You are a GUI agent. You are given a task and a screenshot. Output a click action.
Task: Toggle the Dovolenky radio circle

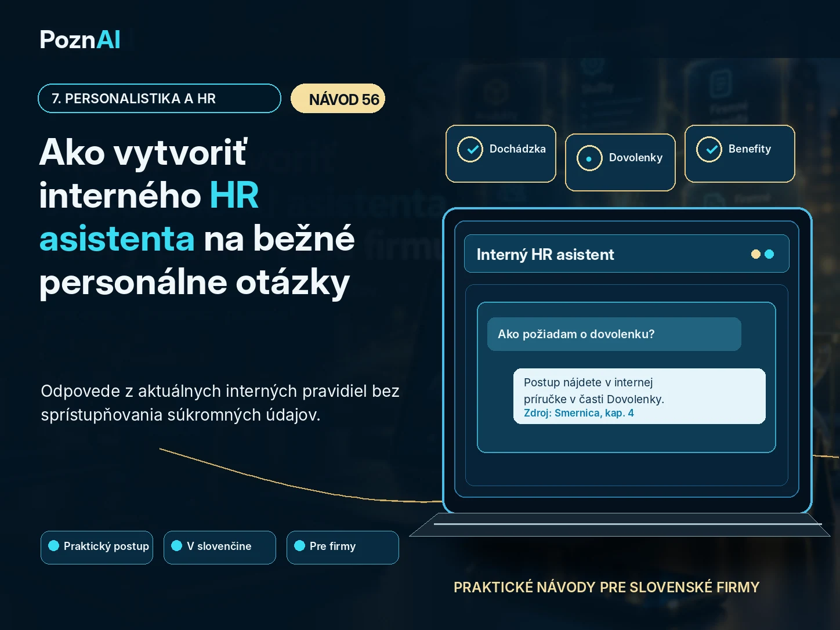[589, 158]
